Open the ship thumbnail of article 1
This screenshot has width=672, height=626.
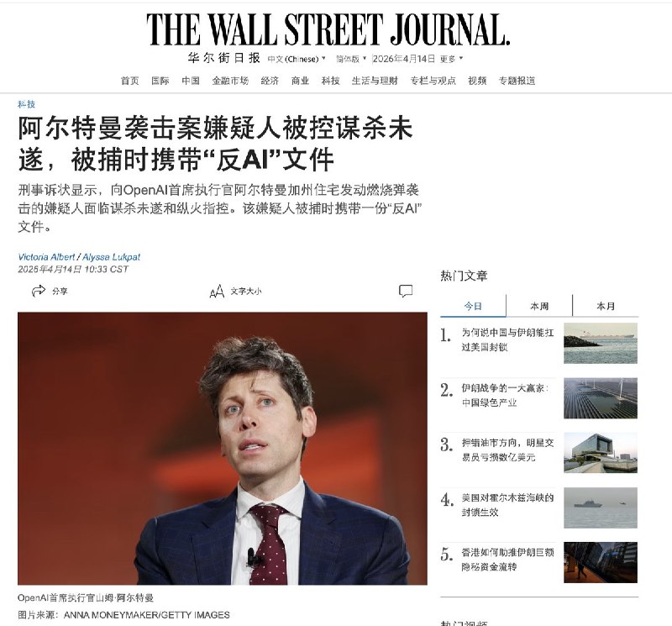pyautogui.click(x=601, y=343)
